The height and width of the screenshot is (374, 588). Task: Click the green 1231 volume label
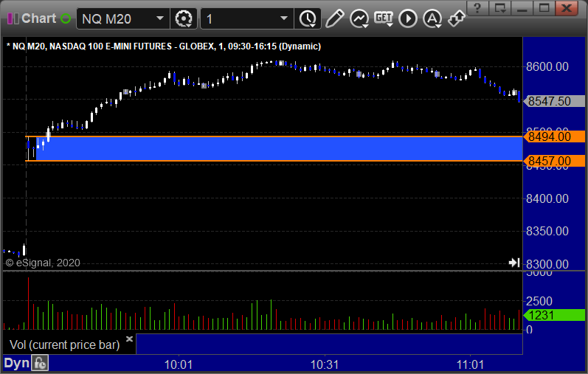point(554,315)
